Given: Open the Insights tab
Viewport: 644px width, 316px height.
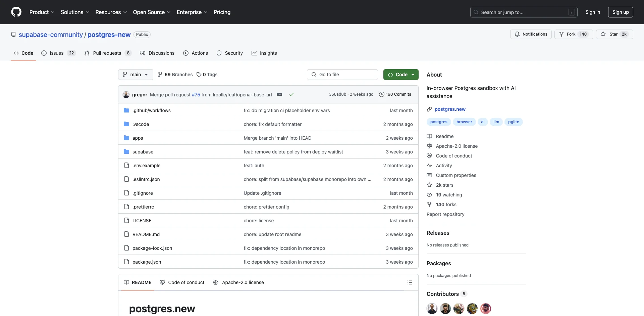Looking at the screenshot, I should point(264,53).
